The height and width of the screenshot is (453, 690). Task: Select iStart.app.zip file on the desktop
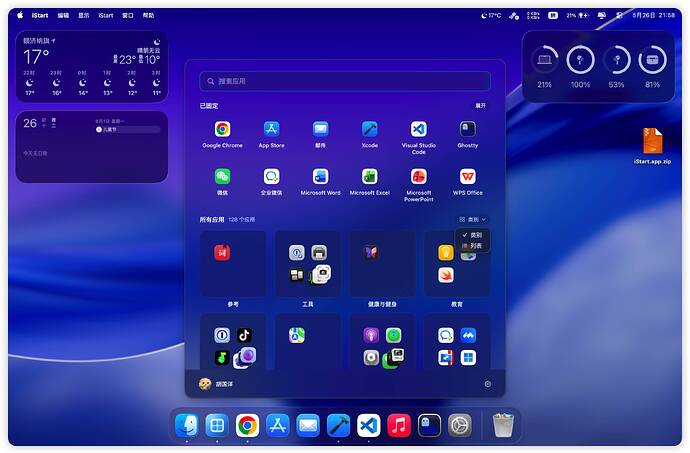652,146
